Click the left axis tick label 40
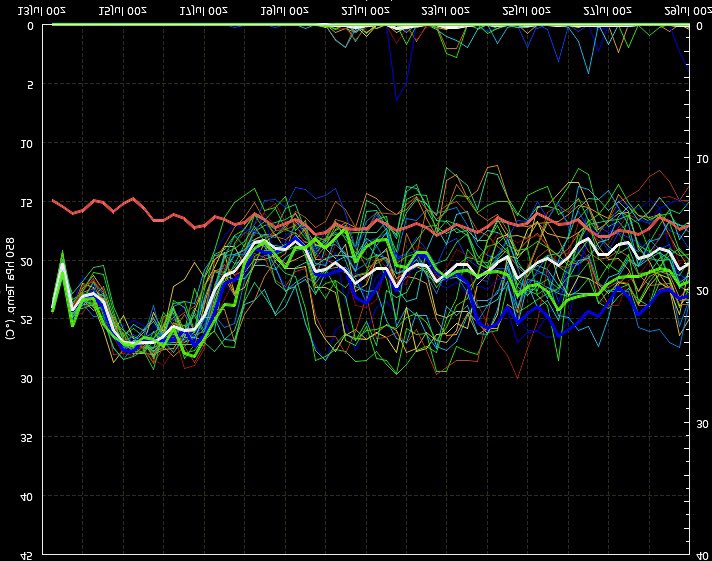 tap(27, 497)
